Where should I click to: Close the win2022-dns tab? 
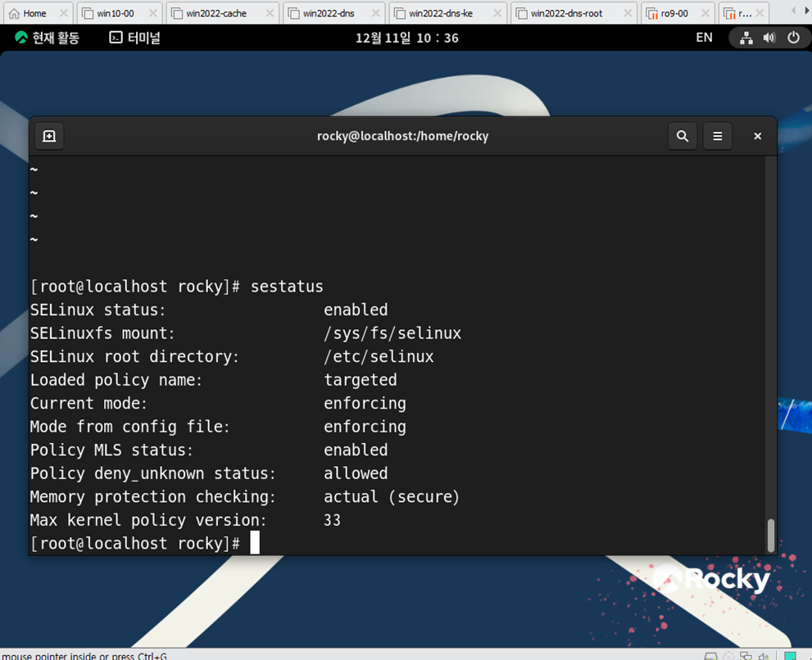[376, 13]
